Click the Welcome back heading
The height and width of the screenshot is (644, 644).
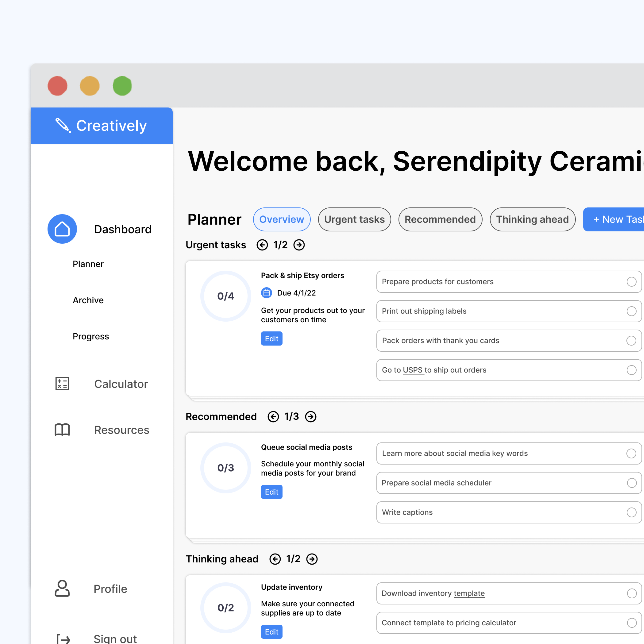click(416, 161)
